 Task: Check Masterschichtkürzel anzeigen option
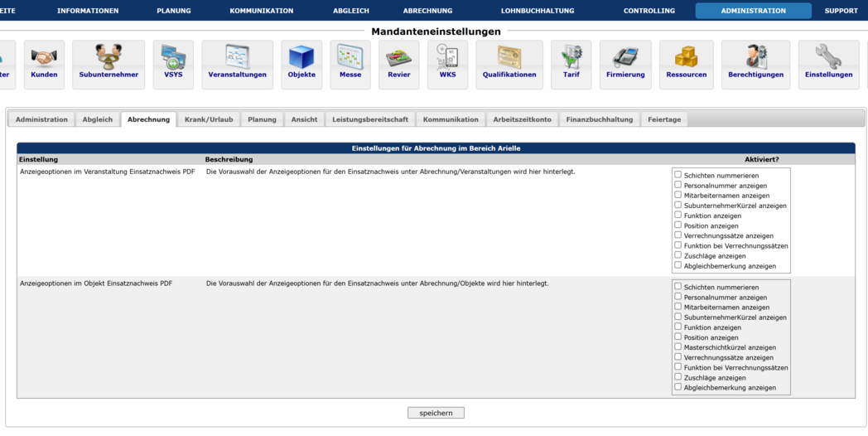[678, 347]
